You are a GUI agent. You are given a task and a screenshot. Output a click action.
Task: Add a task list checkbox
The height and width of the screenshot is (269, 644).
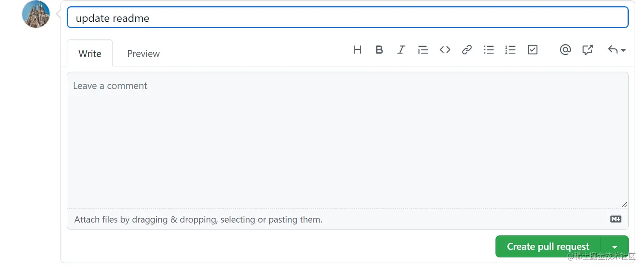pyautogui.click(x=532, y=50)
